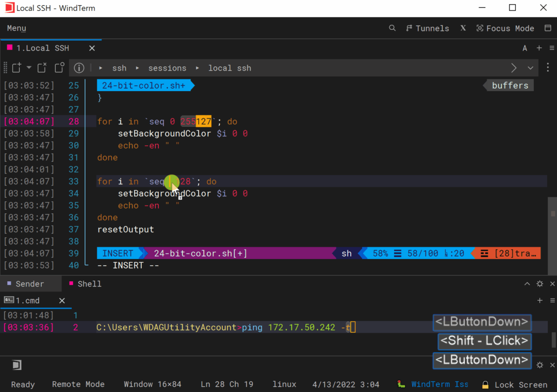557x392 pixels.
Task: Switch to the Shell tab
Action: point(85,284)
